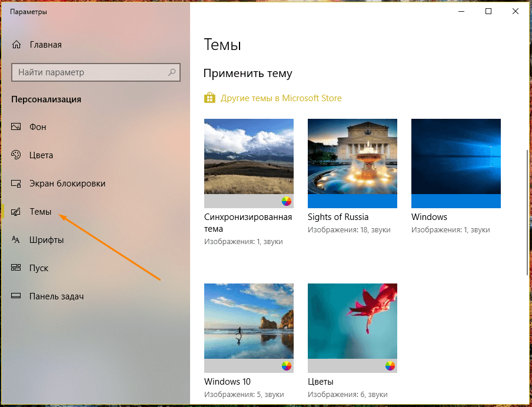The image size is (532, 407).
Task: Click the Home icon next to Главная
Action: click(x=16, y=45)
